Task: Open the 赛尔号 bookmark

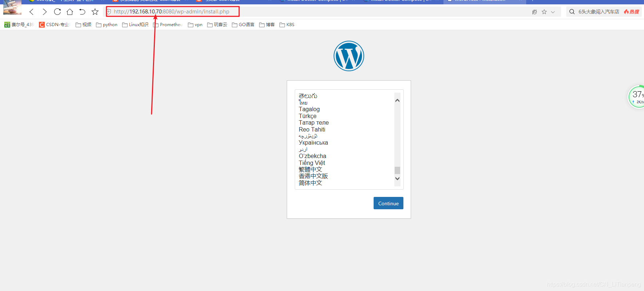Action: click(19, 25)
